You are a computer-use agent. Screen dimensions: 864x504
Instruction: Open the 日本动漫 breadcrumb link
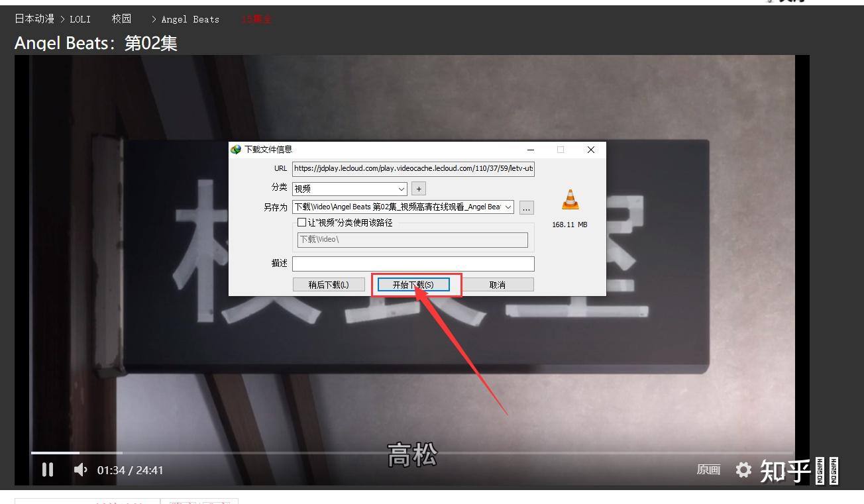click(x=34, y=19)
